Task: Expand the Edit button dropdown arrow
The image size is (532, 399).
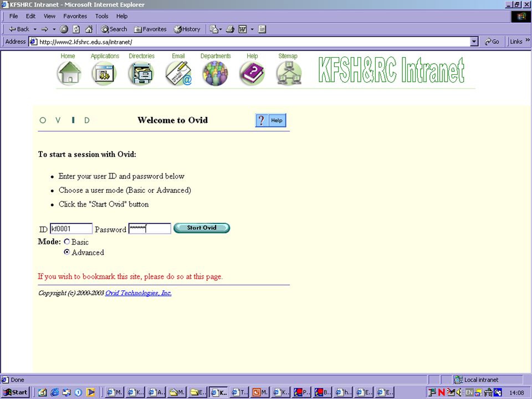Action: point(252,29)
